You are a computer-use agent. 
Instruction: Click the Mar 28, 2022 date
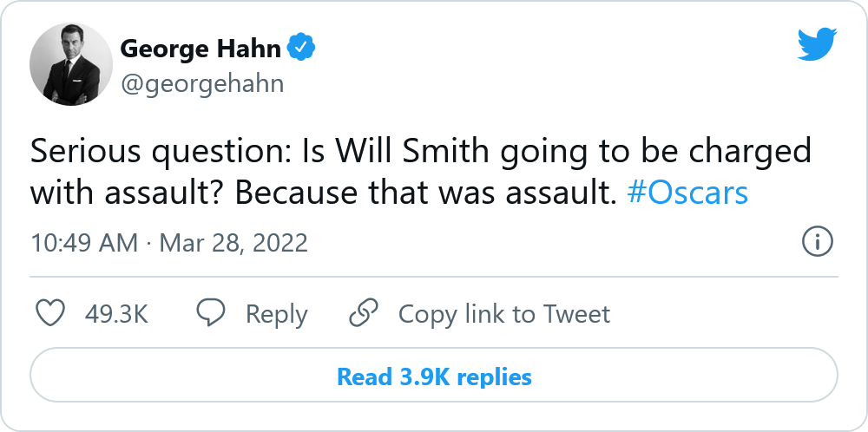point(232,243)
